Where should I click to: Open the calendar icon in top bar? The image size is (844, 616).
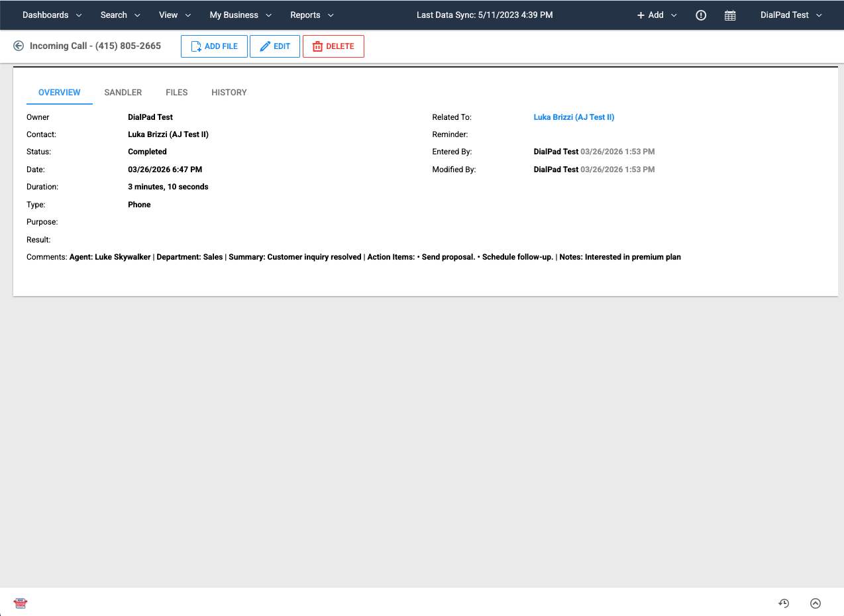point(730,15)
